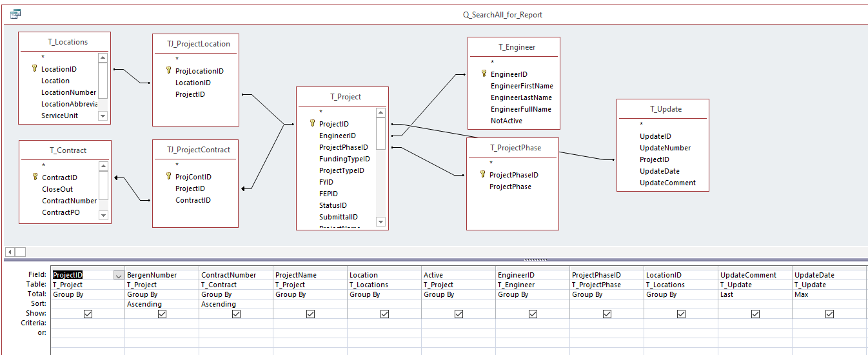The width and height of the screenshot is (868, 355).
Task: Click the BergenNumber field cell in grid
Action: point(161,275)
